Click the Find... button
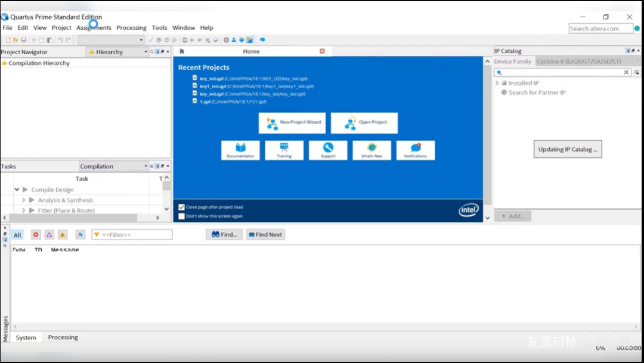Image resolution: width=644 pixels, height=363 pixels. click(224, 234)
